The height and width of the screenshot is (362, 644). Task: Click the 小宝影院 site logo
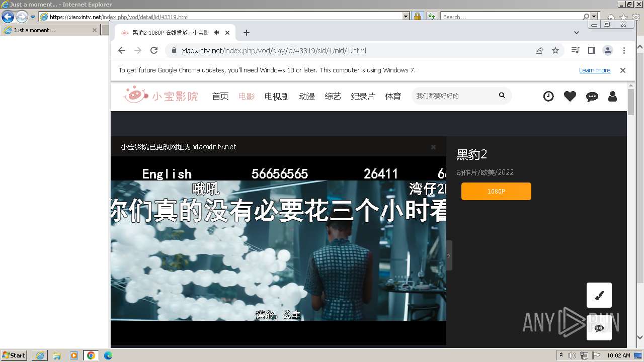161,95
